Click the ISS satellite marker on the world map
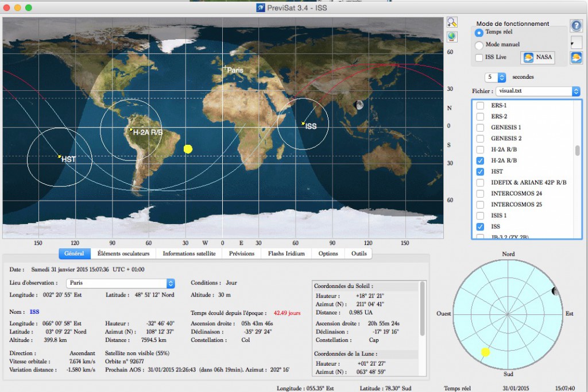Screen dimensions: 588x392 (303, 123)
